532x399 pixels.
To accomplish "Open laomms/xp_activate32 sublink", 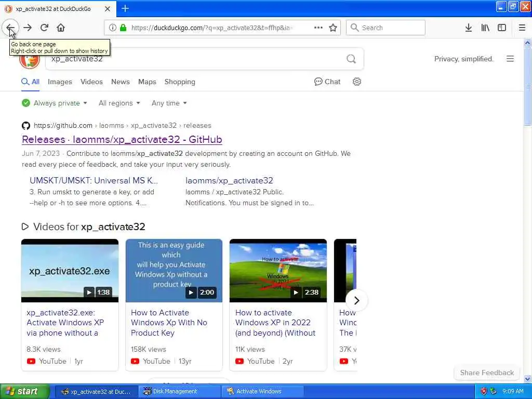I will 229,180.
